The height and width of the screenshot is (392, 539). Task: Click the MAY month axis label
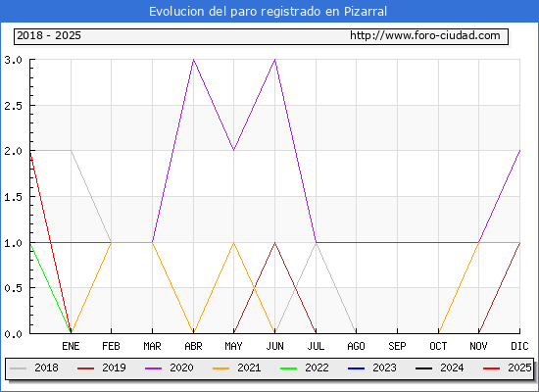click(234, 346)
